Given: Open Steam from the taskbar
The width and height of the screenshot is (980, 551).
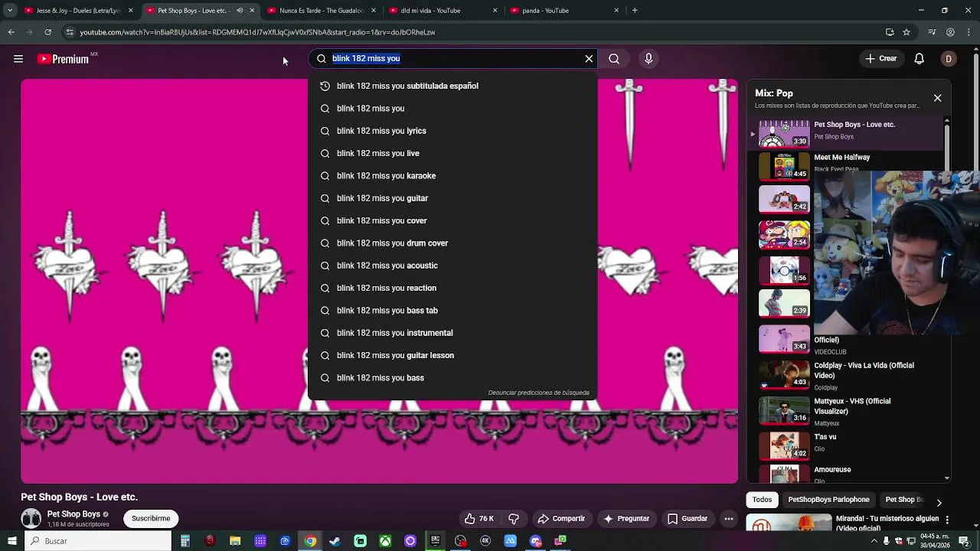Looking at the screenshot, I should pyautogui.click(x=335, y=541).
